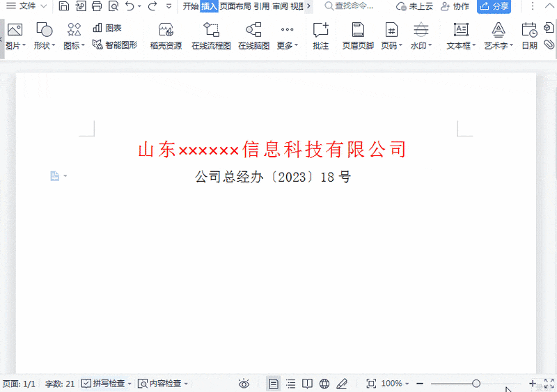Click the Print icon

click(x=97, y=6)
